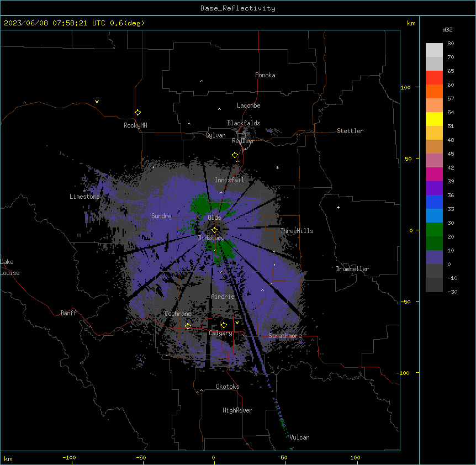Click the HighRiver label
The height and width of the screenshot is (465, 476).
[x=237, y=410]
